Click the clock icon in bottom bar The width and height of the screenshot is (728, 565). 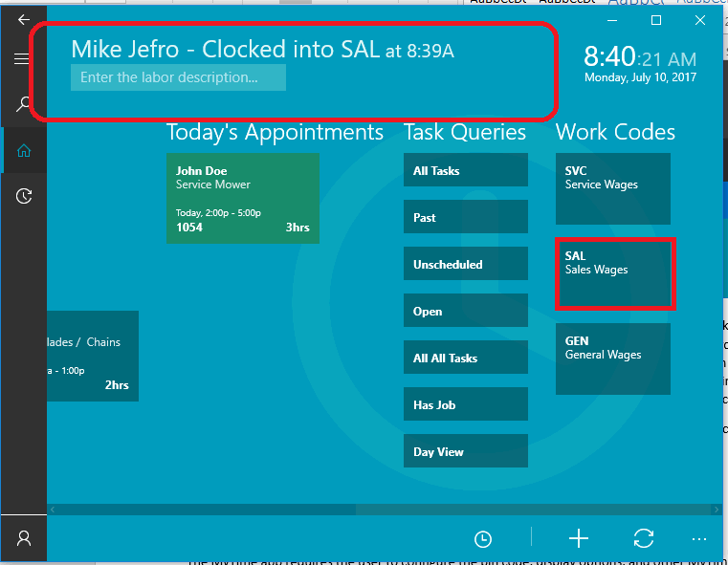point(483,539)
